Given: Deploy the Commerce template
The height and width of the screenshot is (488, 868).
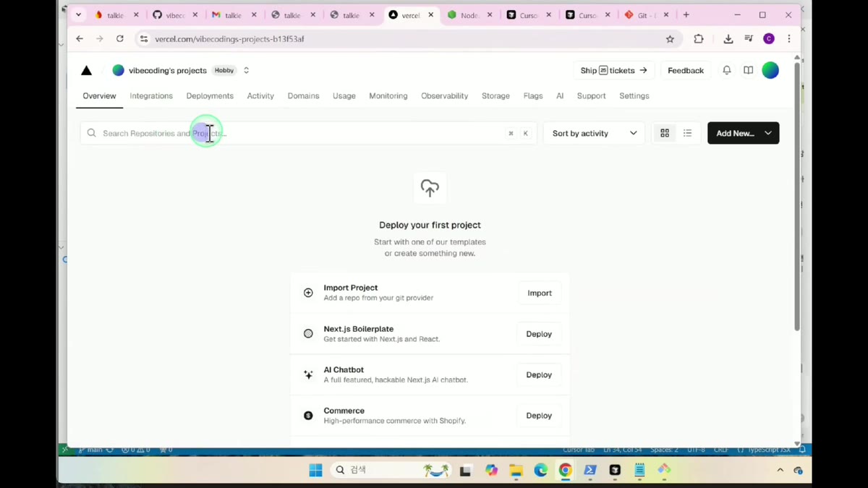Looking at the screenshot, I should tap(539, 416).
